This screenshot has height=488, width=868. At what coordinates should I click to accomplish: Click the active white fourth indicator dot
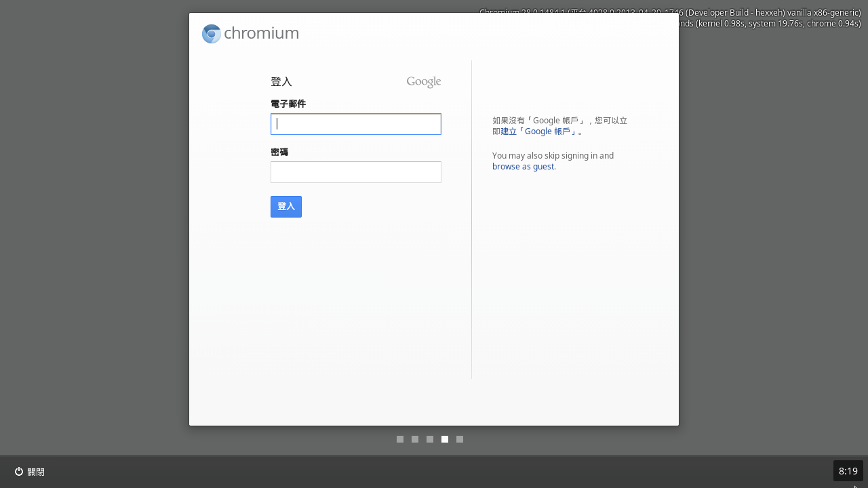[445, 439]
